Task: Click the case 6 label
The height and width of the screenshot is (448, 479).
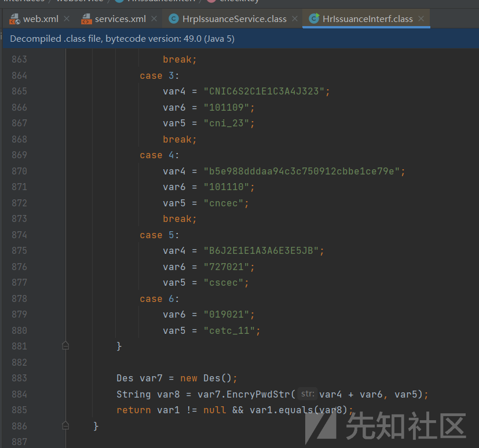Action: click(x=159, y=299)
